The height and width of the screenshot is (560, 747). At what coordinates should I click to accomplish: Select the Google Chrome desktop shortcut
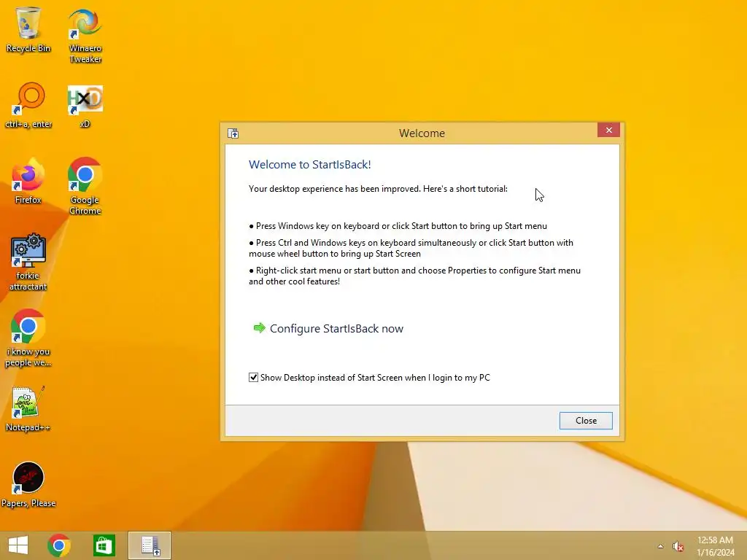(x=85, y=186)
